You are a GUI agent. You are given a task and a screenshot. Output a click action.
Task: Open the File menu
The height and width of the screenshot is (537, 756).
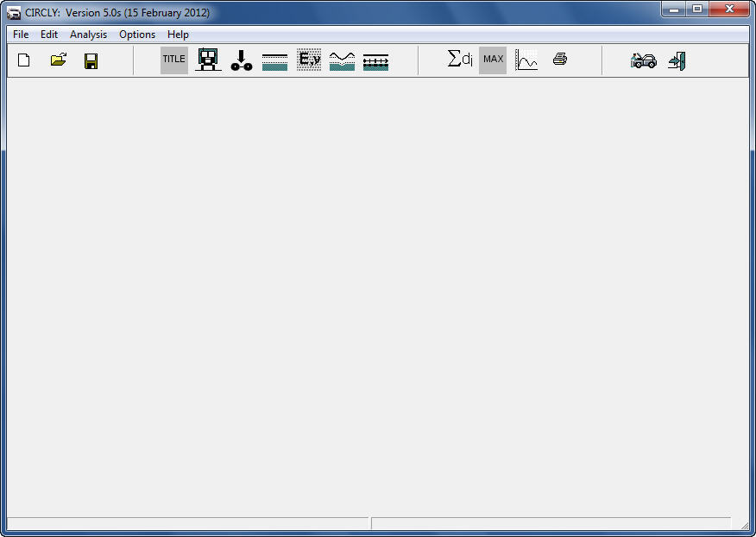(21, 35)
